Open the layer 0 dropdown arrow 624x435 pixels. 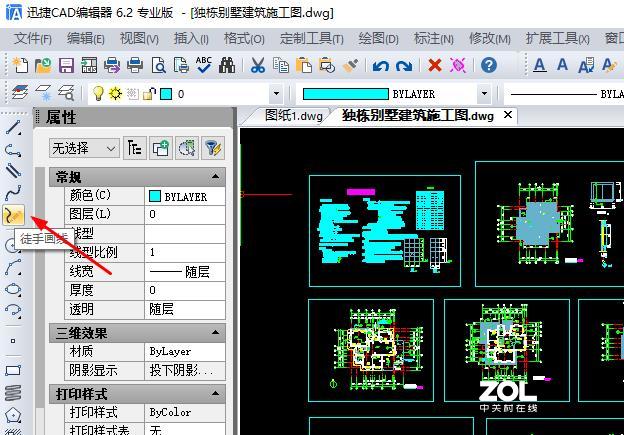(x=276, y=94)
